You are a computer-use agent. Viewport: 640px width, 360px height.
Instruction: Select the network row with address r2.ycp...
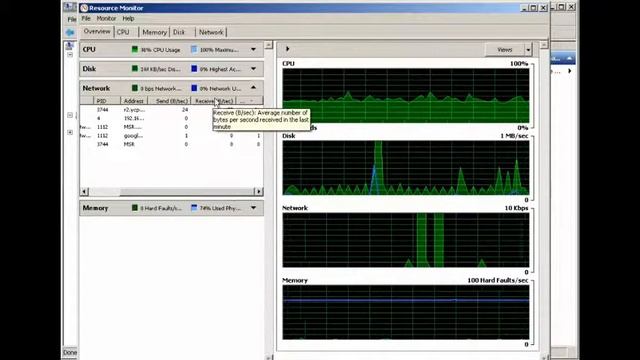pos(171,110)
